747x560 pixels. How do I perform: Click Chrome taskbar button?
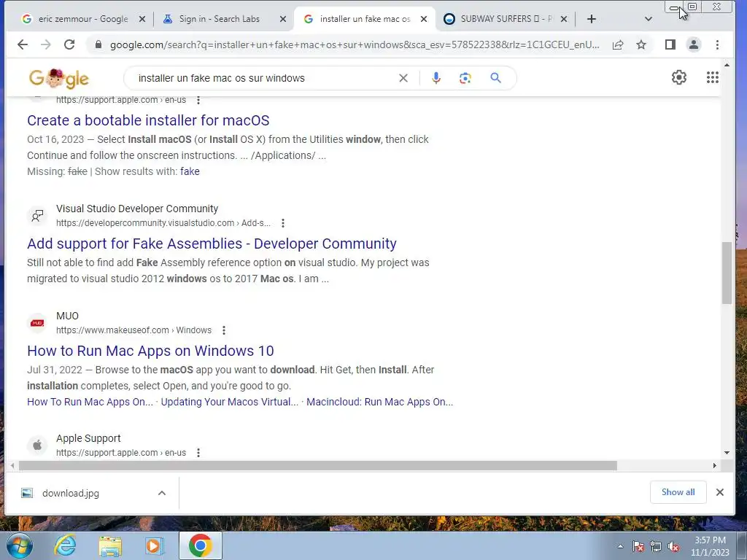coord(201,545)
